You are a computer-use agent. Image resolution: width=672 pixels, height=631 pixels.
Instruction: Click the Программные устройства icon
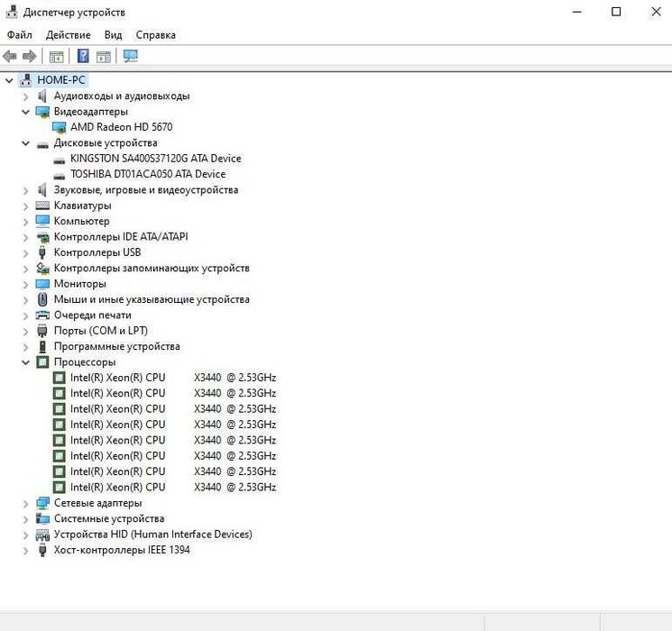point(42,346)
